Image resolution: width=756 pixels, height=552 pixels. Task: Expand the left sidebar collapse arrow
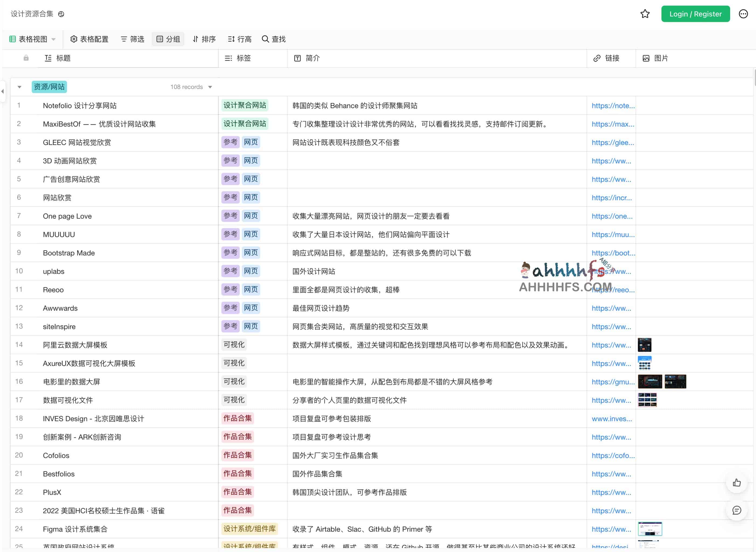click(3, 91)
